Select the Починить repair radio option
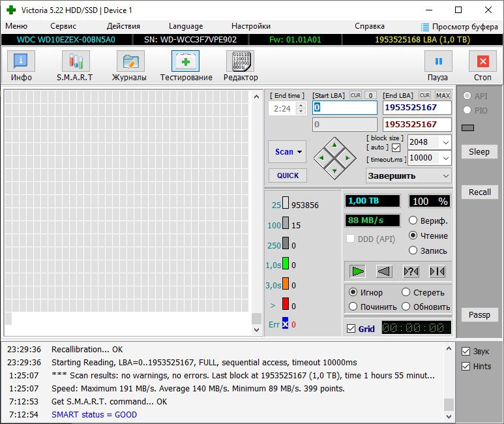The width and height of the screenshot is (504, 424). (x=353, y=306)
